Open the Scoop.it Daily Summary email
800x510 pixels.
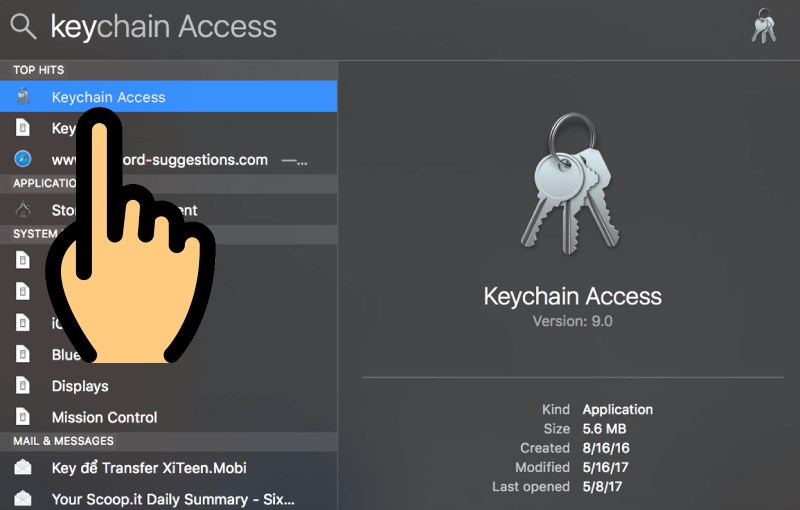(173, 499)
